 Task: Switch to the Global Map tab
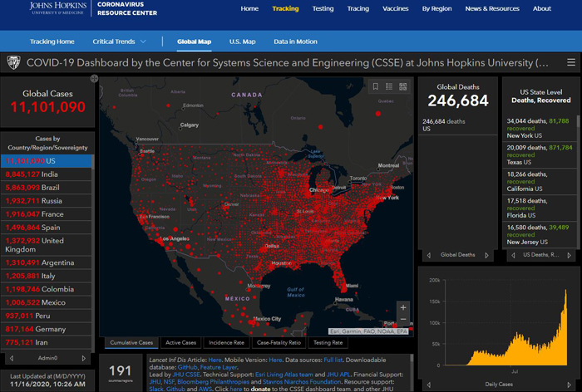click(x=194, y=42)
